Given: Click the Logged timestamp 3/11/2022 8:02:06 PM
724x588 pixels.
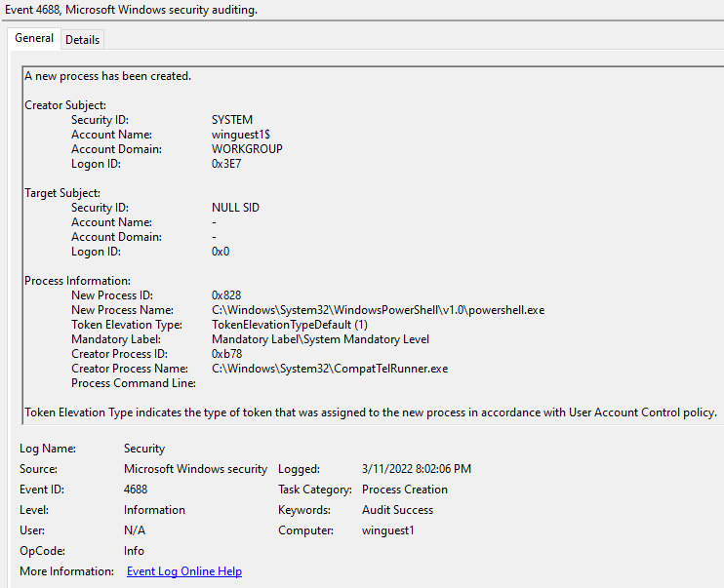Looking at the screenshot, I should pos(417,469).
